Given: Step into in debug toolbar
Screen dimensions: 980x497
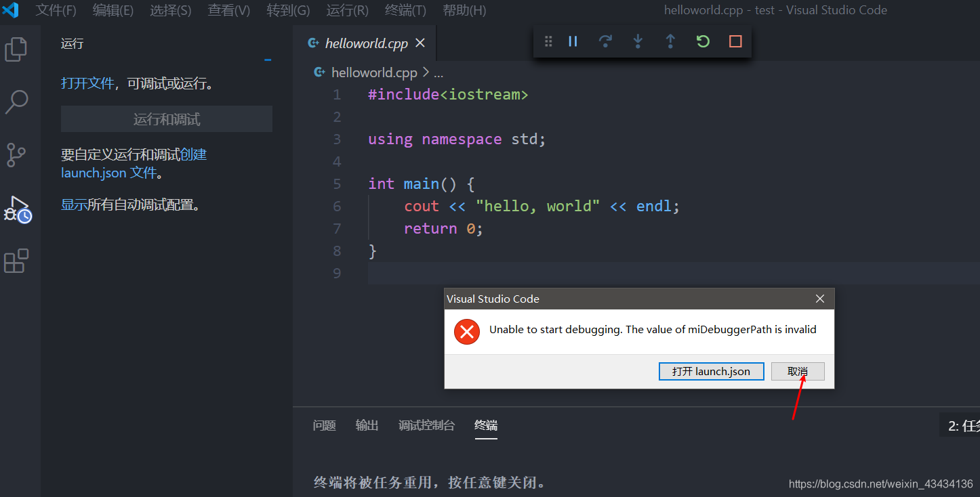Looking at the screenshot, I should (638, 41).
